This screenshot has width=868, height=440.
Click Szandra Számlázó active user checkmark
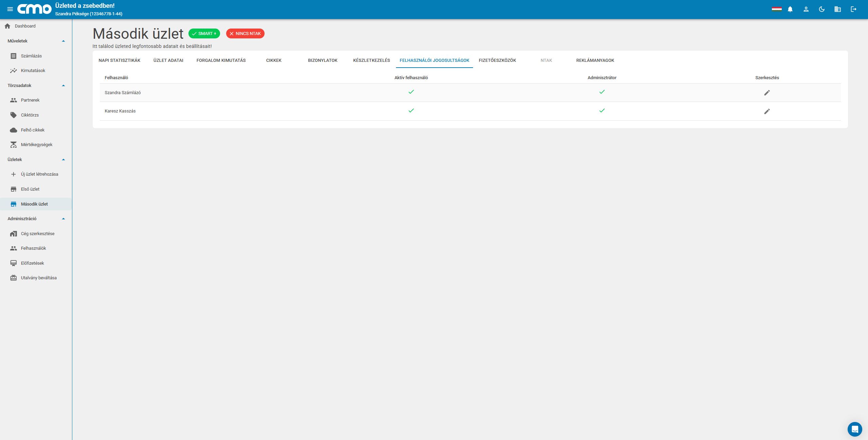[411, 92]
